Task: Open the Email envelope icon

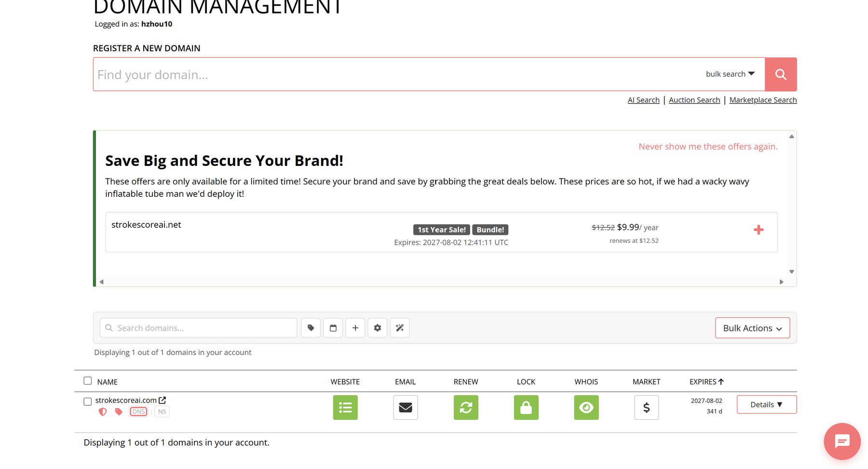Action: click(x=406, y=408)
